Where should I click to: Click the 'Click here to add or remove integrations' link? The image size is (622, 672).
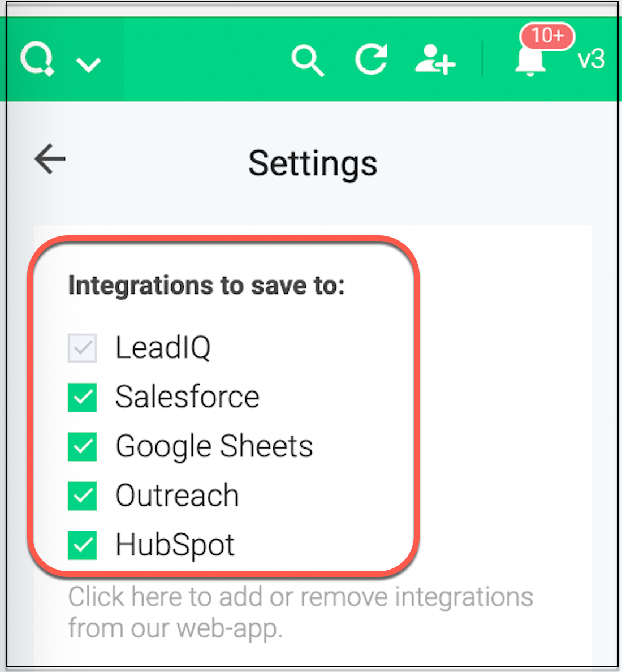pyautogui.click(x=300, y=597)
